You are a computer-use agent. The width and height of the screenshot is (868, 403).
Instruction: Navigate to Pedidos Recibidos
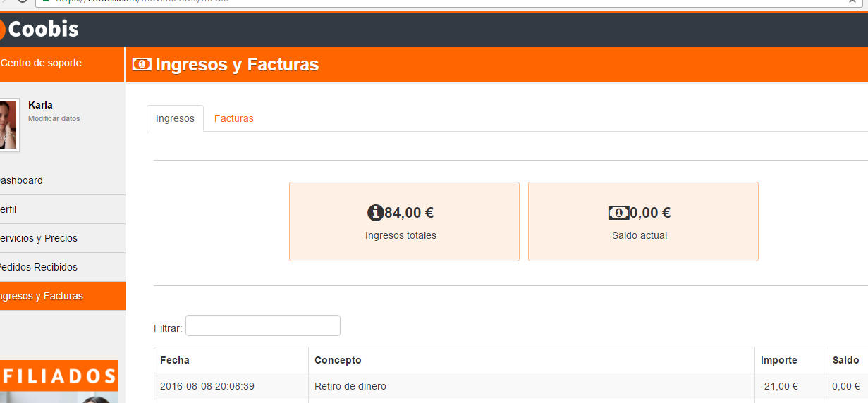pos(38,267)
